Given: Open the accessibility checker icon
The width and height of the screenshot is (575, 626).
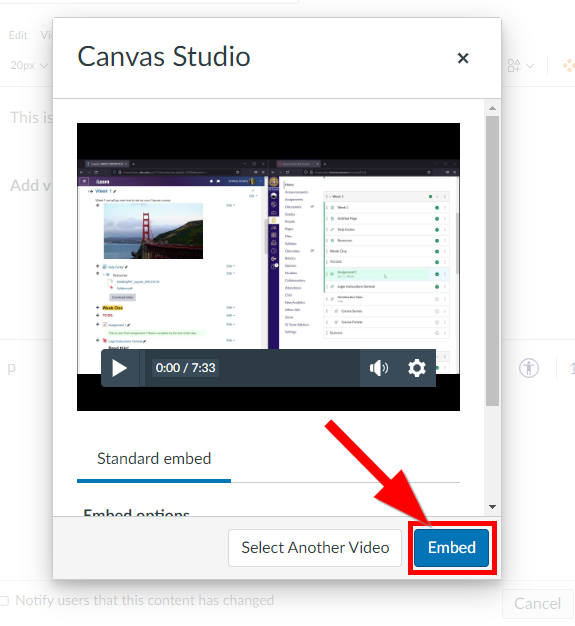Looking at the screenshot, I should 529,368.
